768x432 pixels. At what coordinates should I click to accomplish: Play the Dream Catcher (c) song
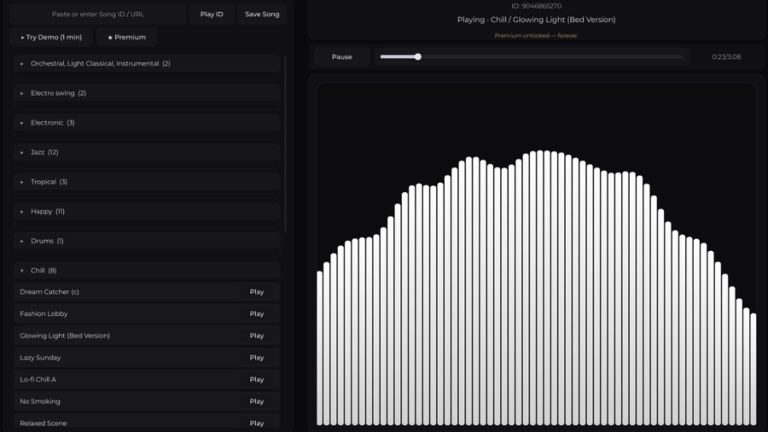(x=257, y=292)
